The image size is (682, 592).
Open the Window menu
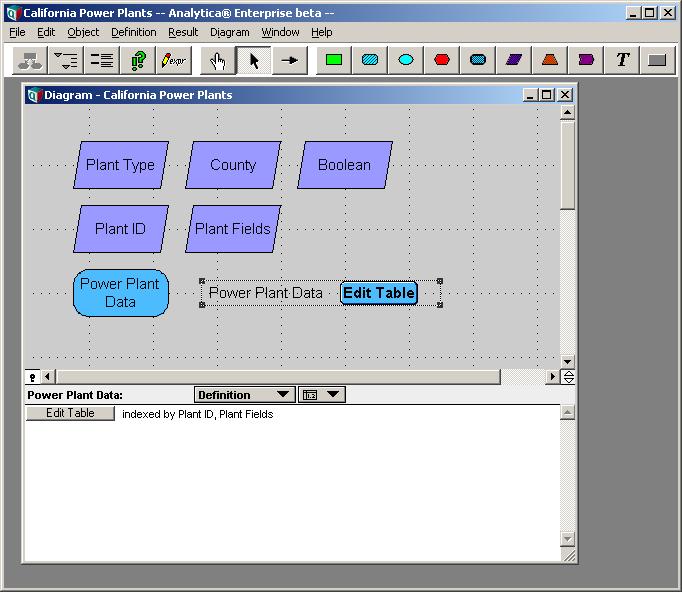point(280,32)
